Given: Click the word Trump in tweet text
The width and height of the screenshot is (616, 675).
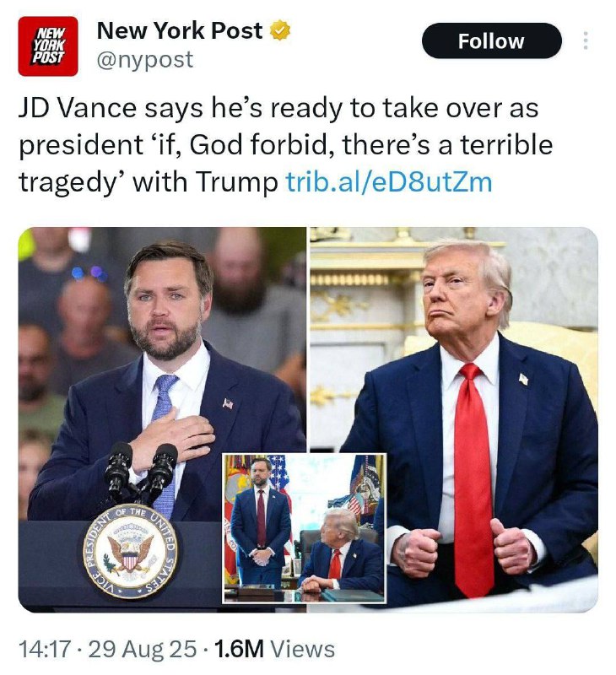Looking at the screenshot, I should (237, 182).
